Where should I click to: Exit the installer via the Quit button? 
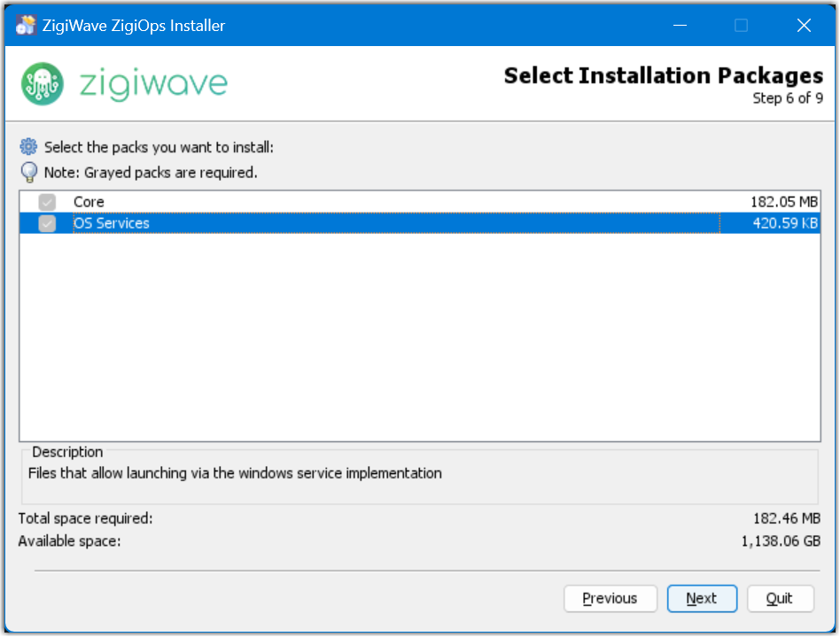780,599
